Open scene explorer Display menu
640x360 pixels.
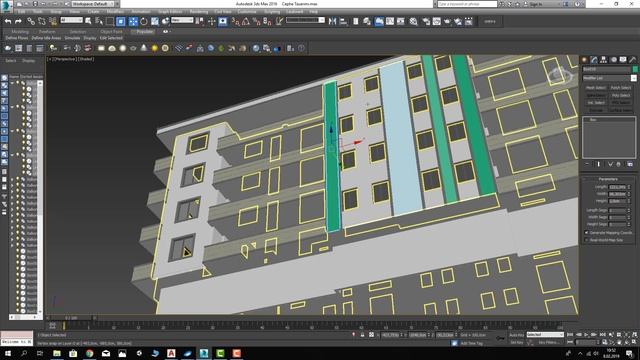click(x=29, y=60)
